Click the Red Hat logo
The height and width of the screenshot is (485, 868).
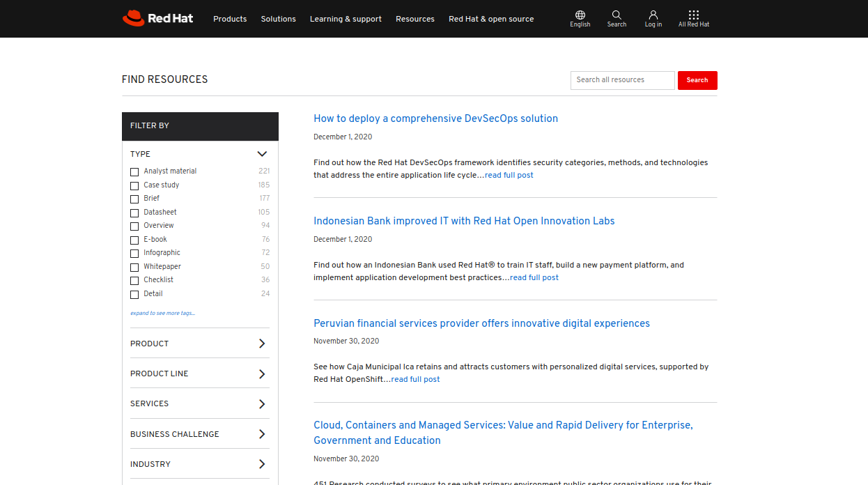pyautogui.click(x=158, y=19)
